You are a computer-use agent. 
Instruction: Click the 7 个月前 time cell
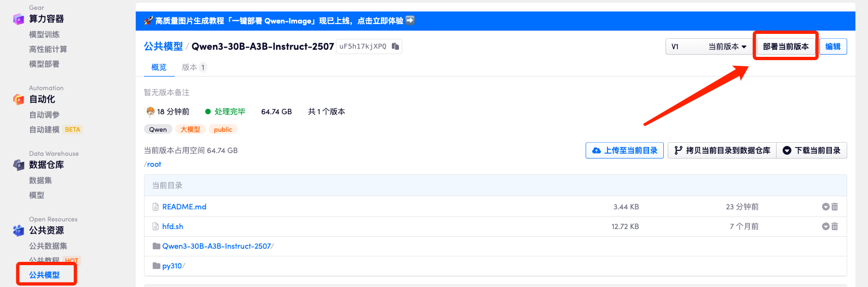click(x=744, y=226)
